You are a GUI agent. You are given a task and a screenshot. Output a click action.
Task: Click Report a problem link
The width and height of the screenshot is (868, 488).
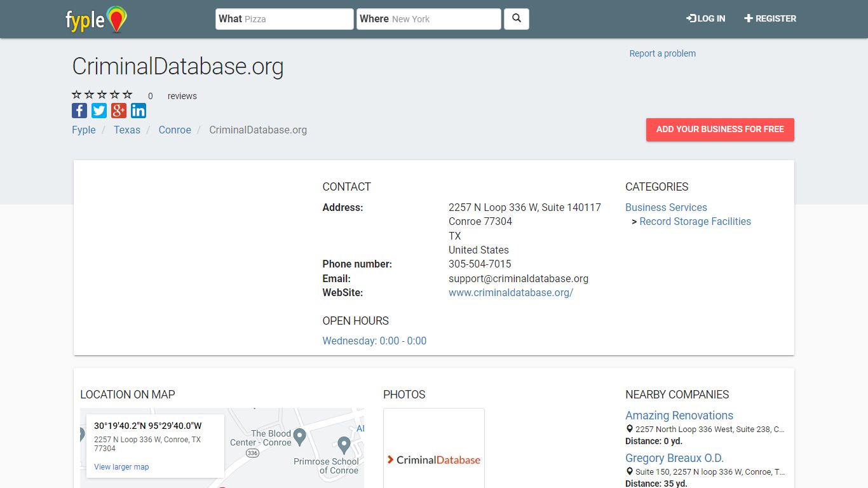(663, 53)
